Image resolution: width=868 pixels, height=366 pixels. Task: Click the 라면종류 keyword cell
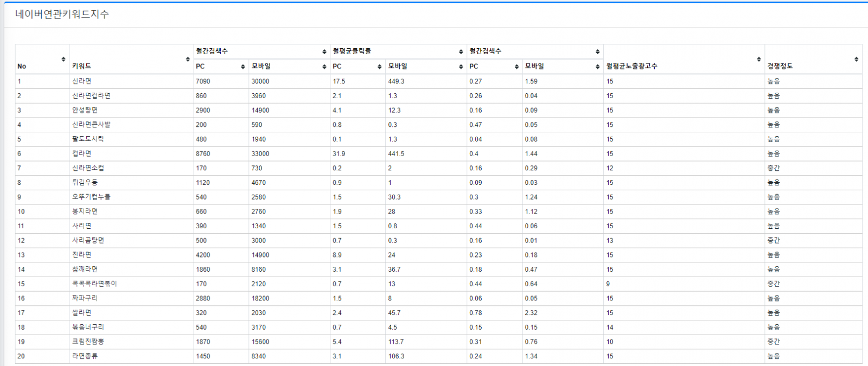(x=85, y=356)
